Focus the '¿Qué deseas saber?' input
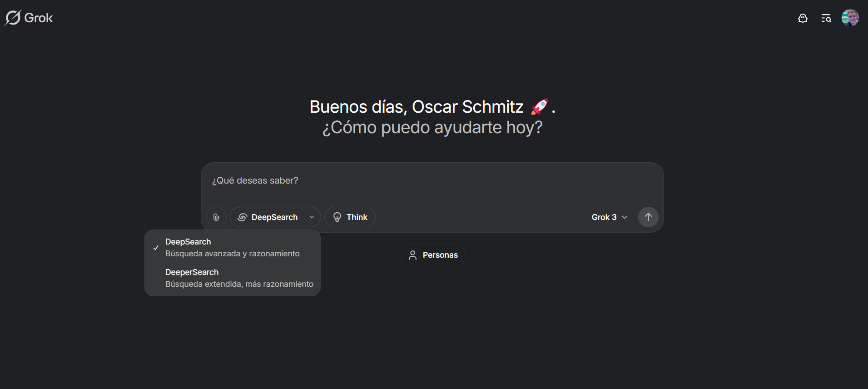This screenshot has width=868, height=389. coord(432,181)
